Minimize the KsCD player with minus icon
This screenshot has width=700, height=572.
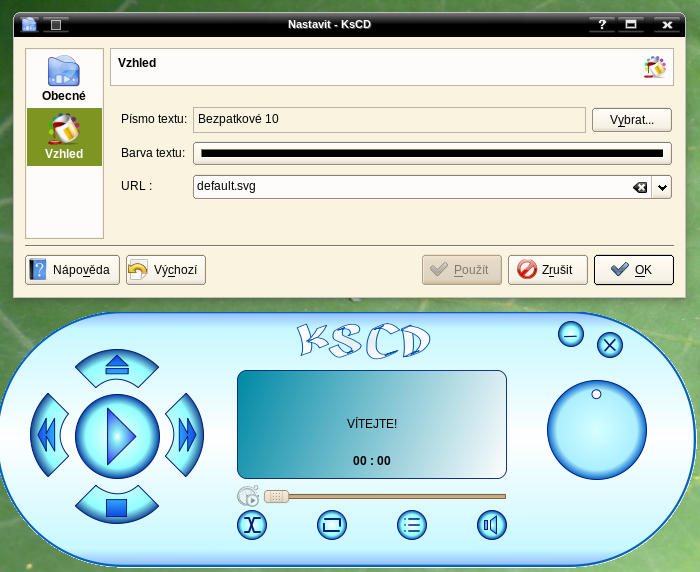point(571,334)
